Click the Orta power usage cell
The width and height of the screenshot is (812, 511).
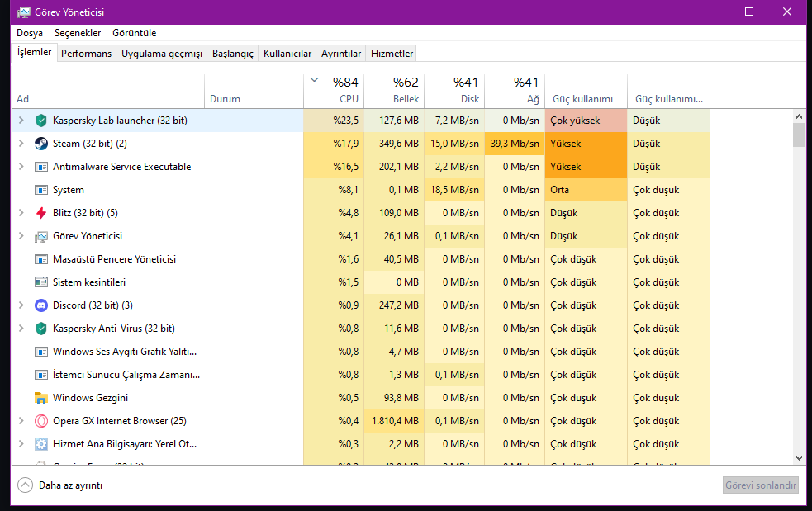586,190
